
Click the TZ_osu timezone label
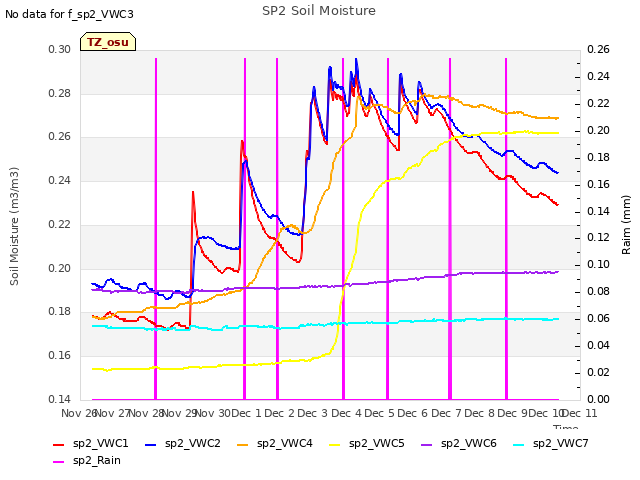coord(108,42)
